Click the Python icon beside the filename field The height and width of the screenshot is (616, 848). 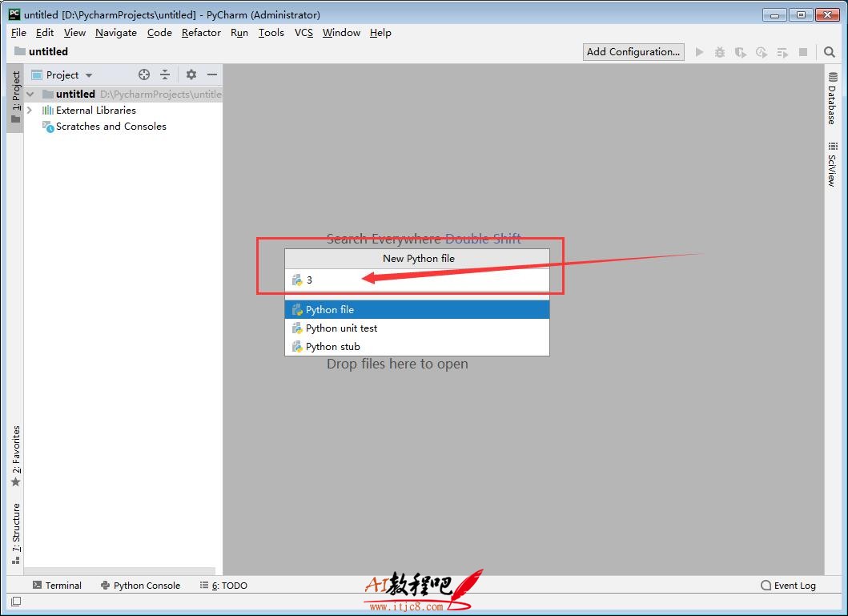coord(297,280)
